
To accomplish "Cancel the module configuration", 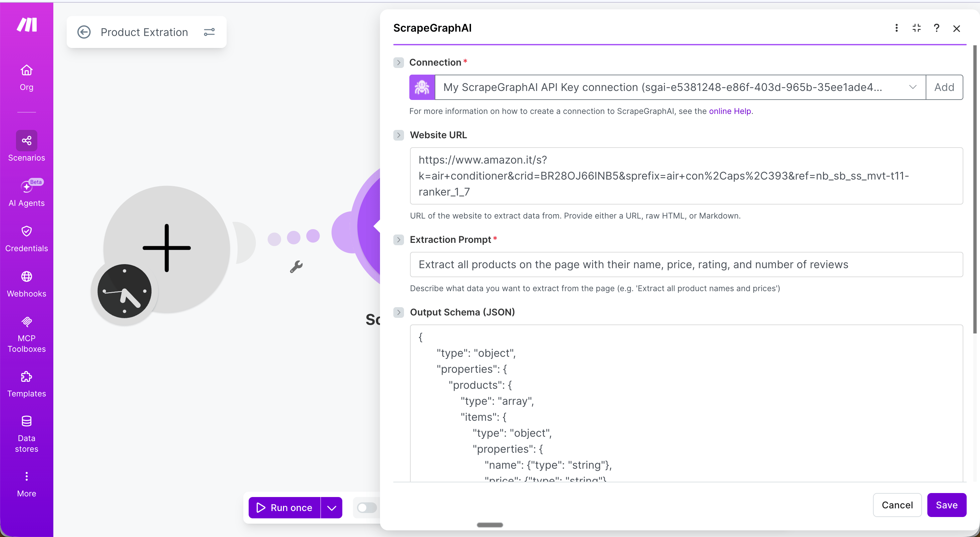I will pos(897,505).
